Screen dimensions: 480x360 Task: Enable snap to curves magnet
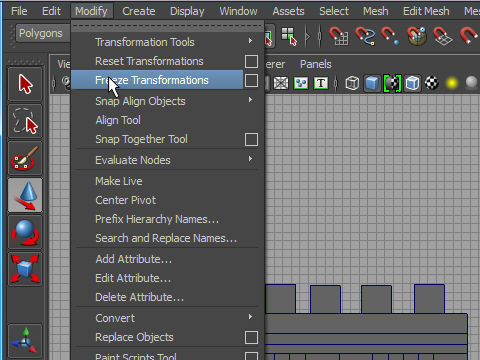[365, 36]
